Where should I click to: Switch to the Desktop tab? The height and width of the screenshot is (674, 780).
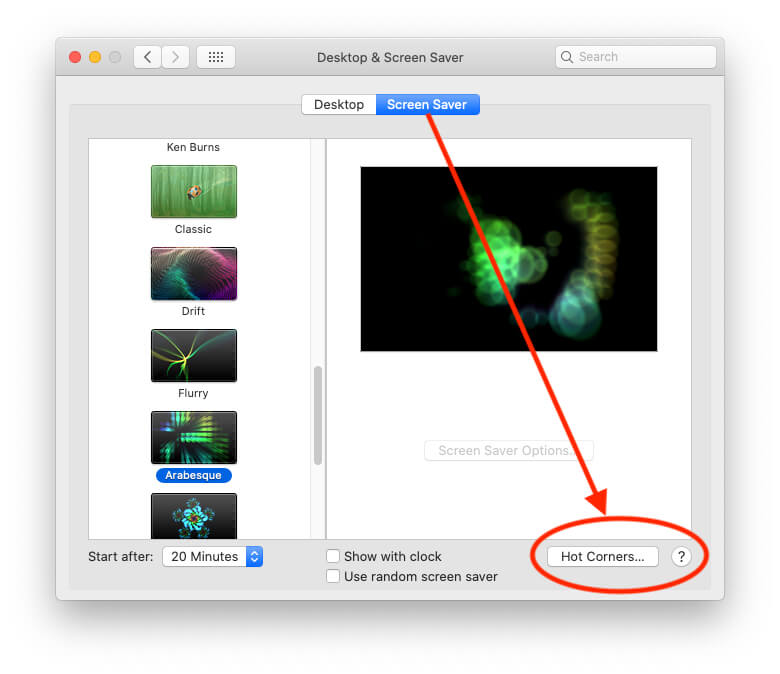click(339, 104)
